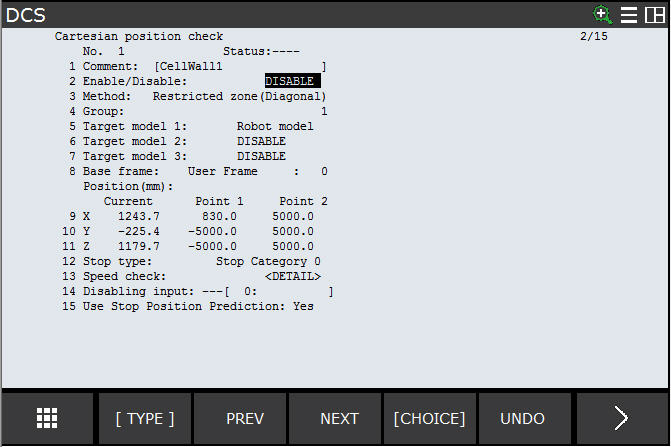Screen dimensions: 671x447
Task: Open Speed check <DETAIL> link
Action: coord(292,276)
